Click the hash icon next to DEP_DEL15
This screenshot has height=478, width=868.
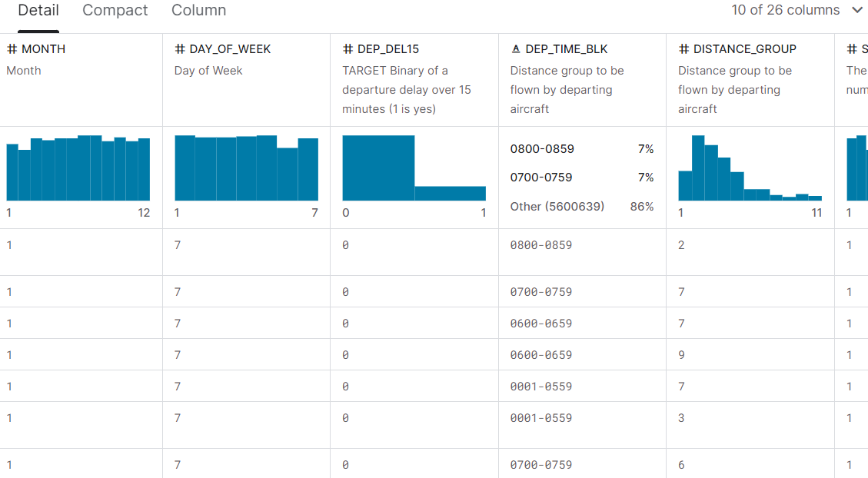[348, 49]
